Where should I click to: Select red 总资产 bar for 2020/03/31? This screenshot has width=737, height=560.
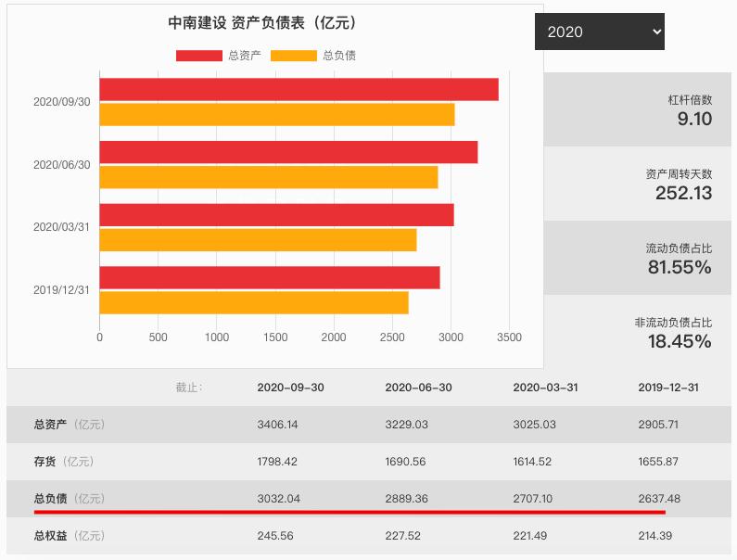pos(277,215)
